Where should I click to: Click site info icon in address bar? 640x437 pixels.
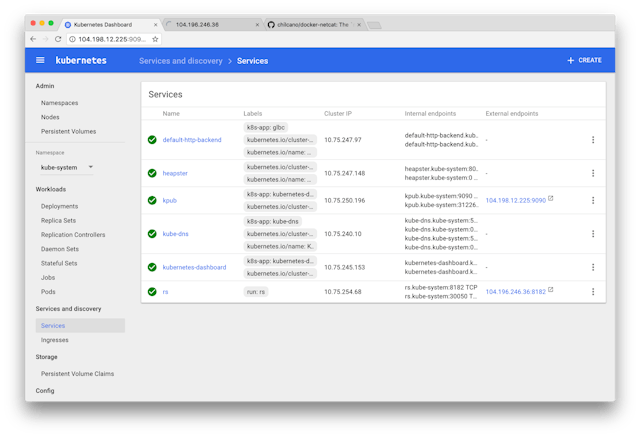tap(72, 39)
